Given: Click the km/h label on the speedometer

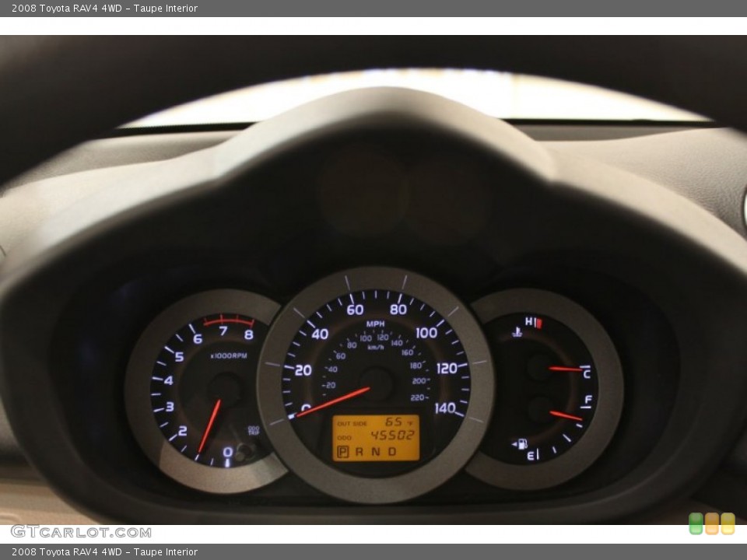Looking at the screenshot, I should (375, 348).
